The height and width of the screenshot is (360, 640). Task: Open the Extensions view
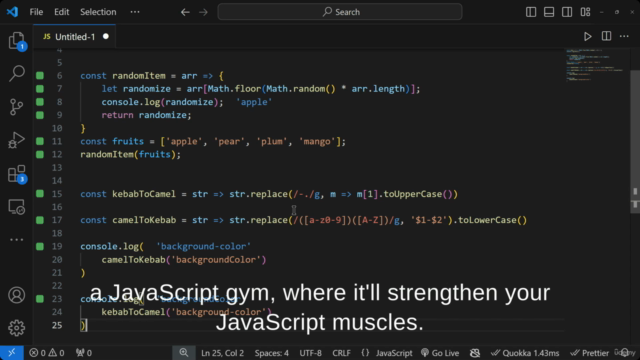(x=17, y=174)
